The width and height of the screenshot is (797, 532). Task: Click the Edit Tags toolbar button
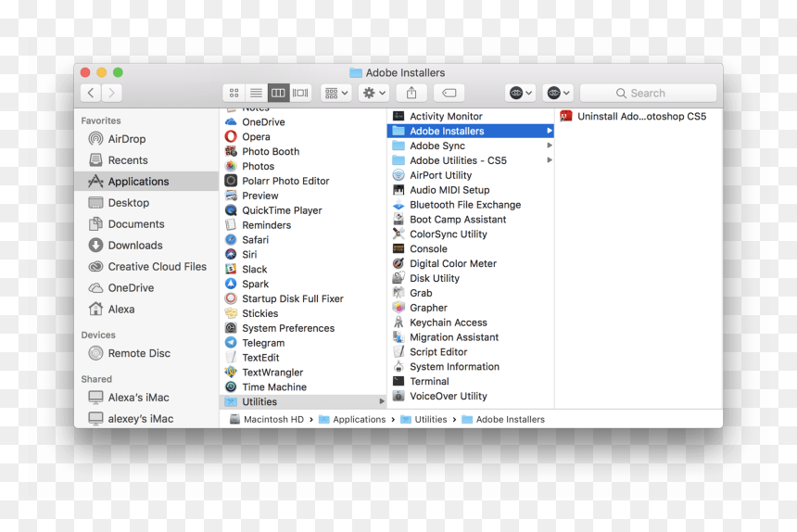point(449,93)
